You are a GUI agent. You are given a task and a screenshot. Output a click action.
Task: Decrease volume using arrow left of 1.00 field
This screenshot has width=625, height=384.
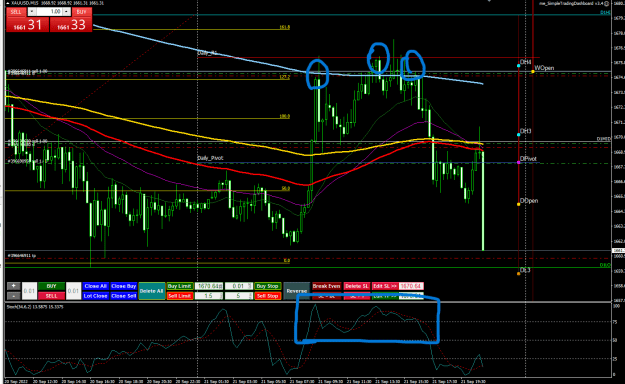(x=33, y=12)
